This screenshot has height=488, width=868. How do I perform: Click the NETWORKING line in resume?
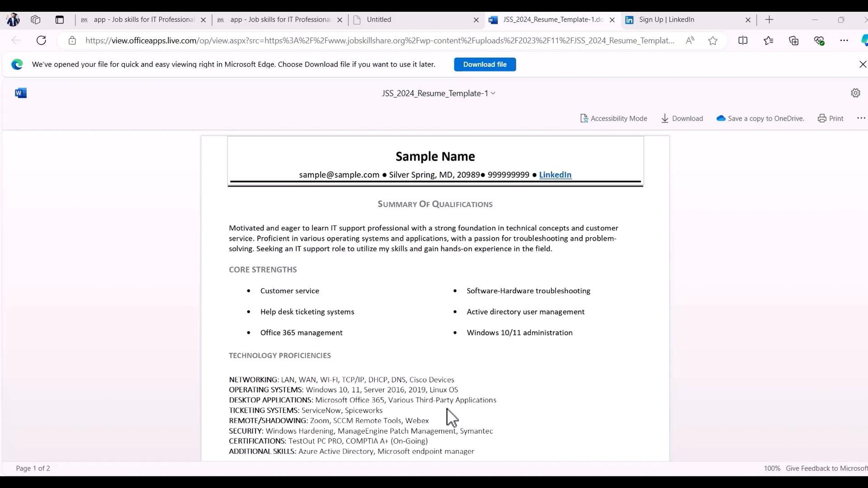(x=341, y=380)
